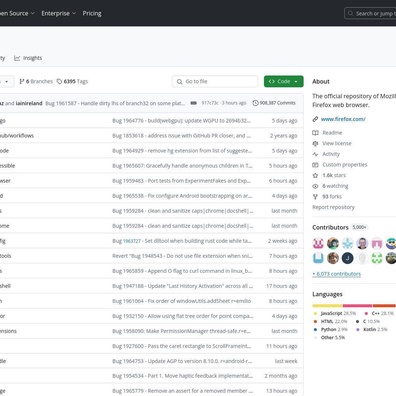Click the tag icon beside 6395 Tags
Screen dimensions: 396x396
[59, 81]
